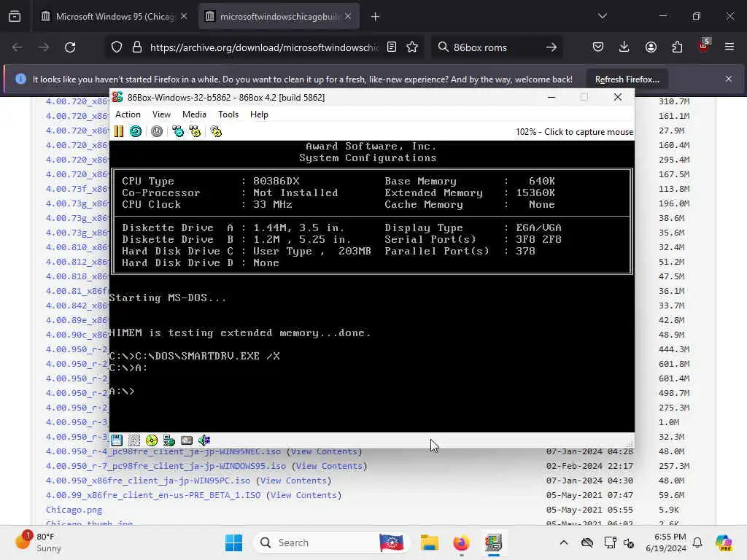Click the Firefox icon in the taskbar
747x560 pixels.
click(x=461, y=542)
